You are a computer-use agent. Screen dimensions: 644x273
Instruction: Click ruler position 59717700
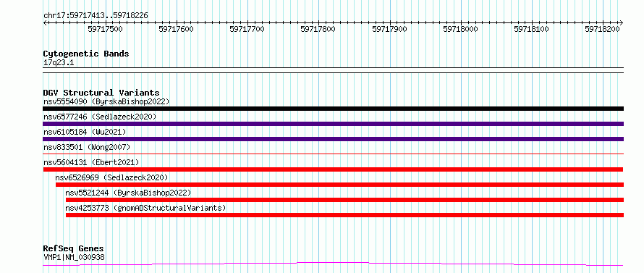pyautogui.click(x=247, y=29)
